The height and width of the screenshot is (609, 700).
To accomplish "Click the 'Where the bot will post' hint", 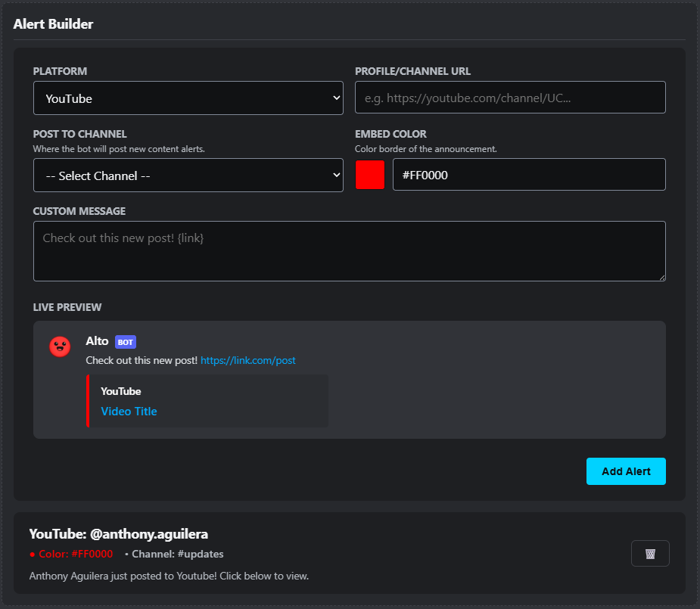I will point(119,149).
